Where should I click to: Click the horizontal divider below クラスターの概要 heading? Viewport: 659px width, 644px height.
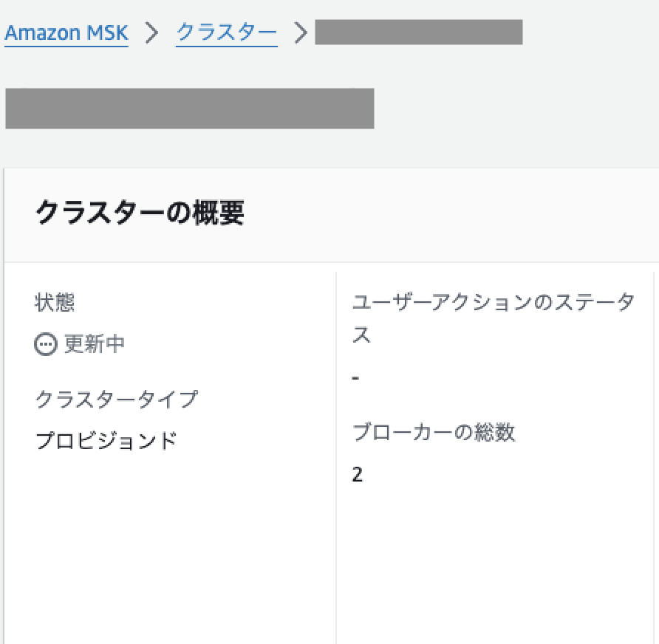coord(331,262)
